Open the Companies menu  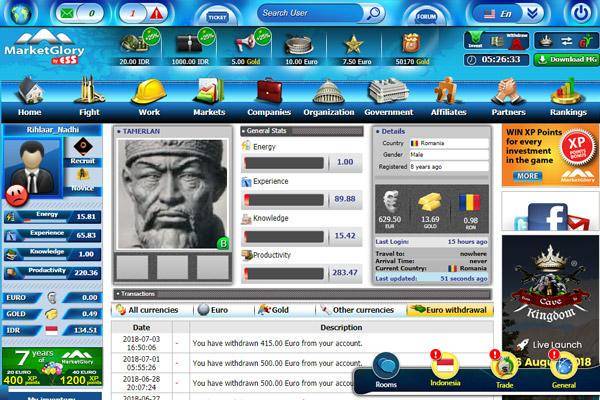tap(269, 97)
